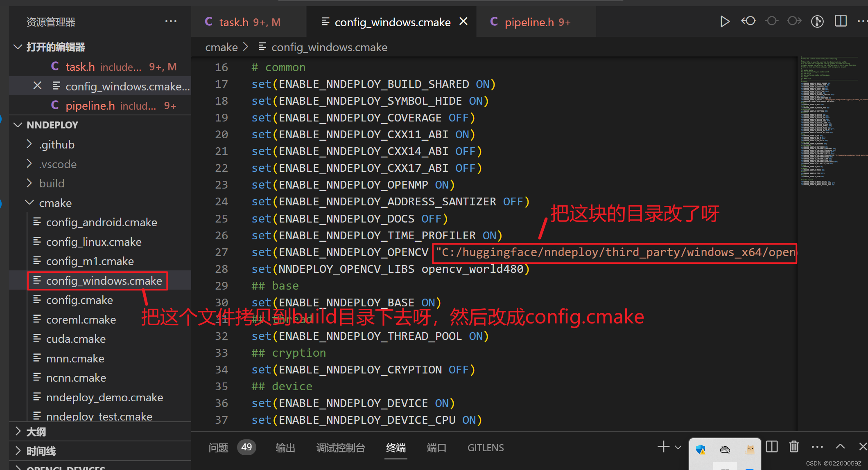
Task: Open cuda.cmake file
Action: point(76,339)
